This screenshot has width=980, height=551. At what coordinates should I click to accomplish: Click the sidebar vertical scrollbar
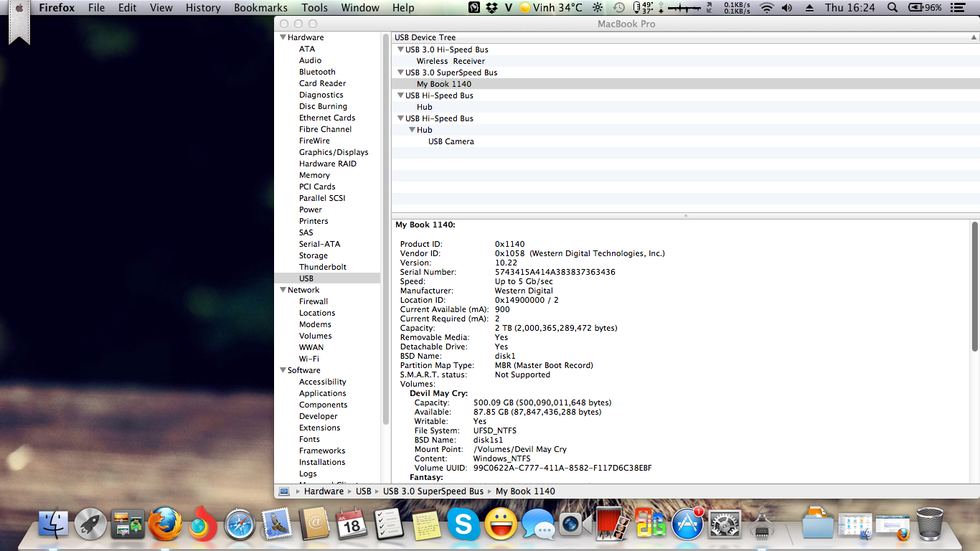tap(386, 230)
